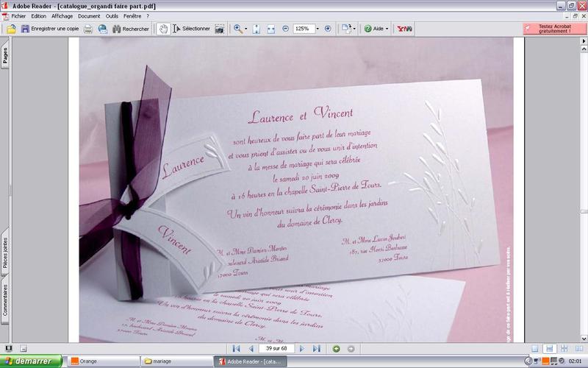Click the Open file folder icon
588x368 pixels.
(10, 29)
